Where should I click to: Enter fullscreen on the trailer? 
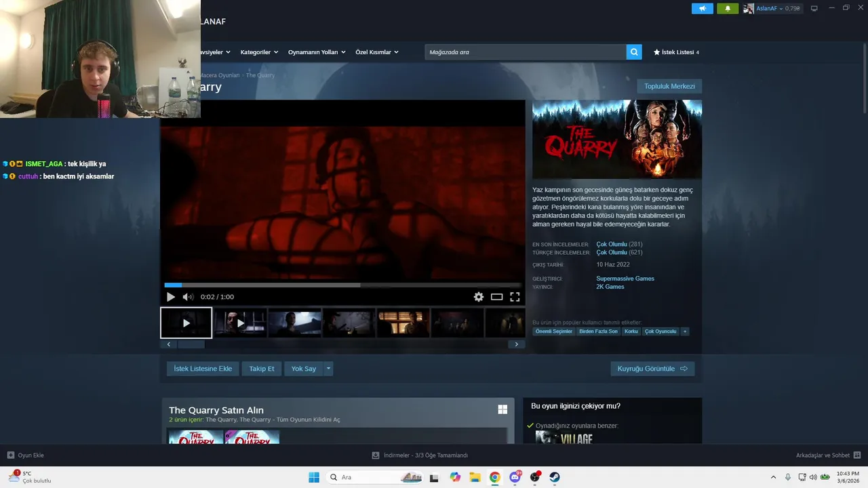pos(515,297)
